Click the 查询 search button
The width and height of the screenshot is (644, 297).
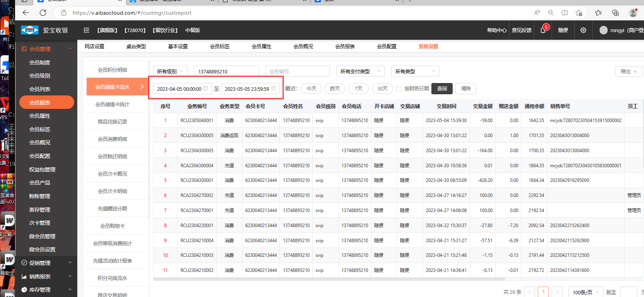[442, 88]
